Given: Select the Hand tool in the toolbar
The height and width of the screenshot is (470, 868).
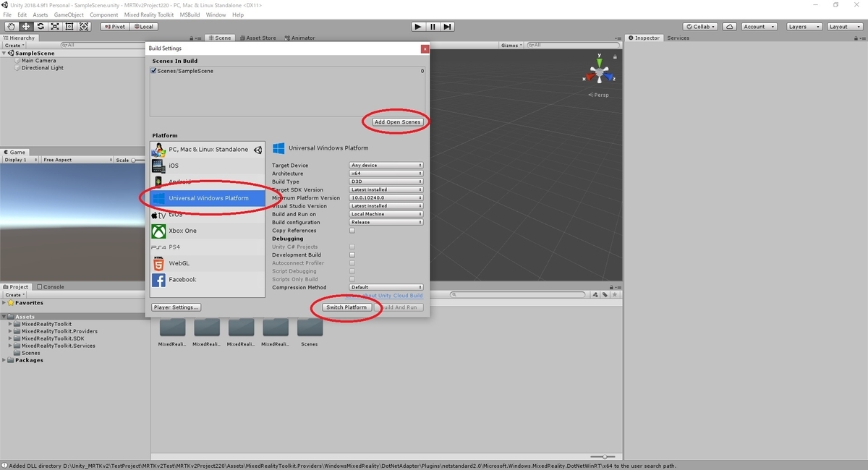Looking at the screenshot, I should point(11,27).
